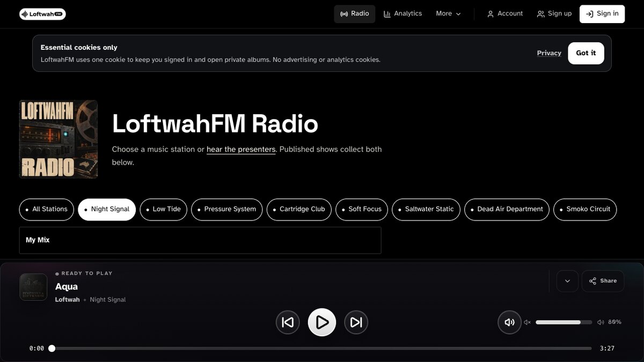This screenshot has height=362, width=644.
Task: Dismiss the cookie notice with Got it
Action: pyautogui.click(x=586, y=53)
